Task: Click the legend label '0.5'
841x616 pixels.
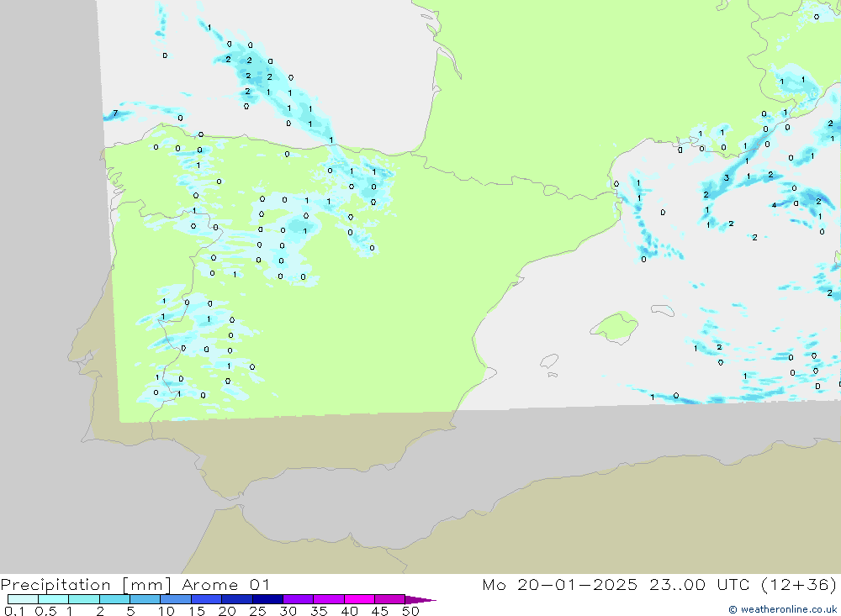Action: pyautogui.click(x=45, y=611)
